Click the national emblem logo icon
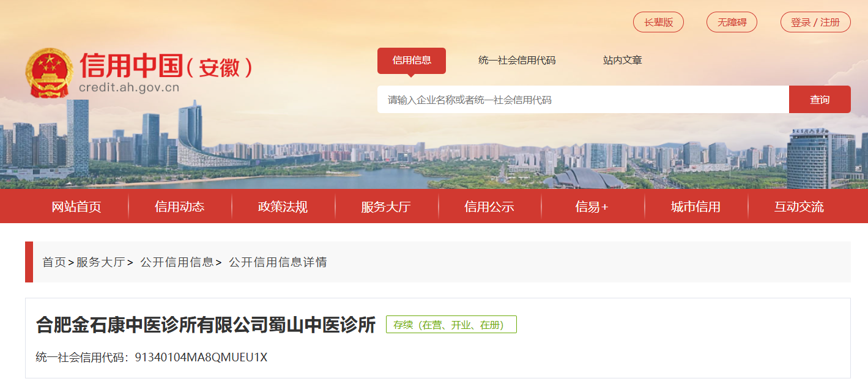Image resolution: width=868 pixels, height=387 pixels. [x=49, y=73]
